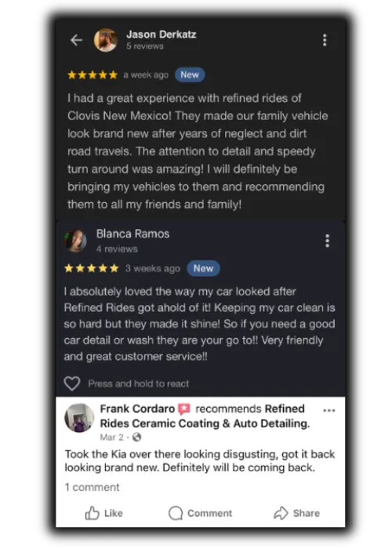View Frank Cordaro's avatar
Image resolution: width=392 pixels, height=549 pixels.
coord(79,418)
